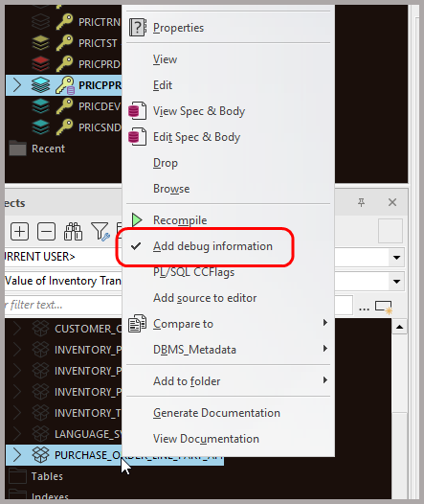This screenshot has width=424, height=504.
Task: Uncheck Add debug information
Action: coord(212,246)
